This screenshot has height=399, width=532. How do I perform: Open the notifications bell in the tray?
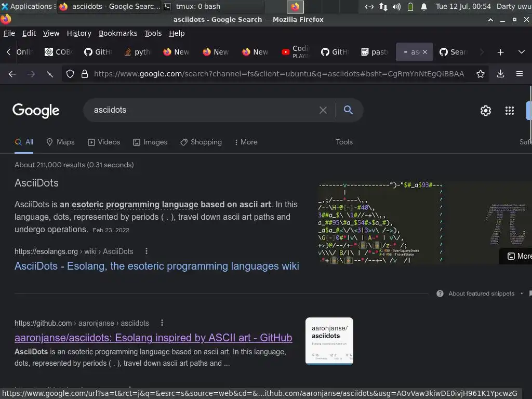424,6
